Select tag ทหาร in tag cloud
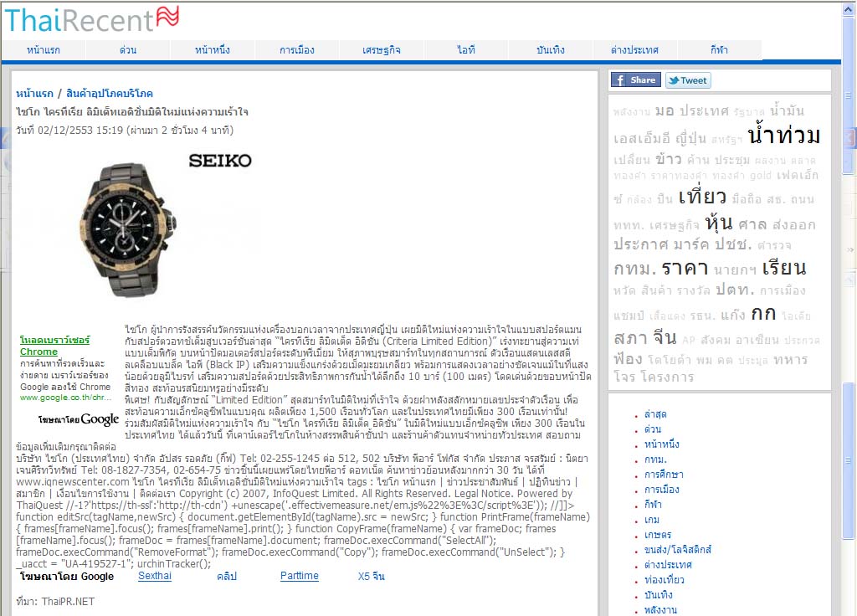This screenshot has height=616, width=857. click(x=790, y=360)
